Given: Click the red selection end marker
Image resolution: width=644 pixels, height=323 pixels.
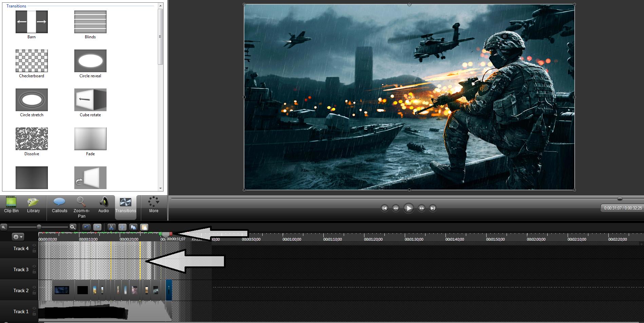Looking at the screenshot, I should 171,234.
